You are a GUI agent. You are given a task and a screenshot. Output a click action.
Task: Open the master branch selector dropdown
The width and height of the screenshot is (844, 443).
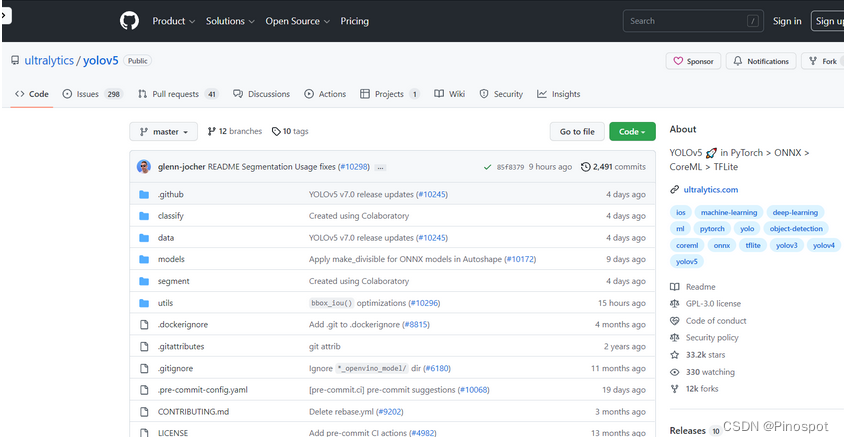164,131
